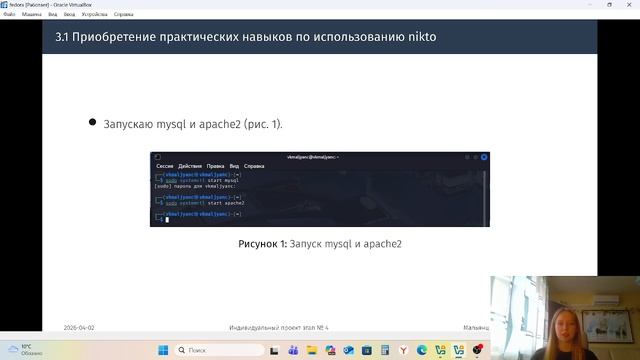Open OBS Studio from the taskbar
Image resolution: width=640 pixels, height=360 pixels.
(x=477, y=350)
